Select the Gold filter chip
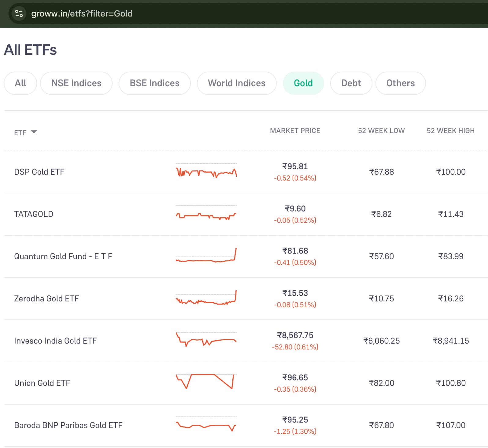The image size is (488, 448). tap(303, 83)
